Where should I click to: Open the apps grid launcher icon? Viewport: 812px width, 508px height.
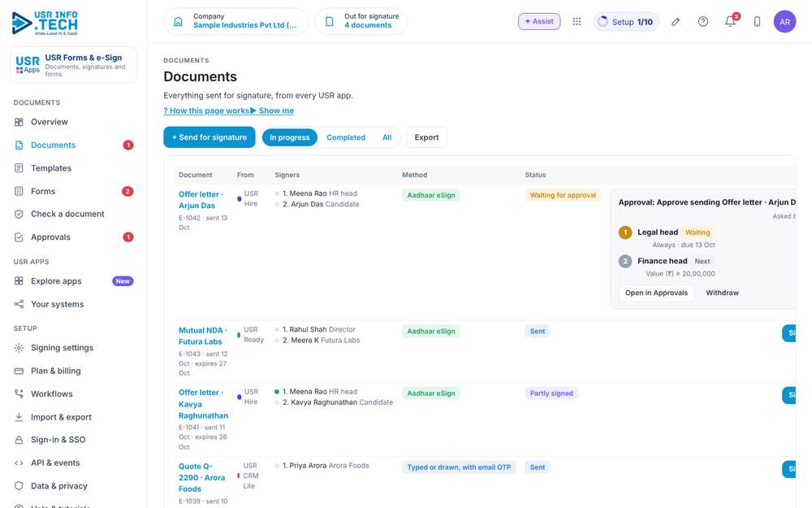[577, 21]
